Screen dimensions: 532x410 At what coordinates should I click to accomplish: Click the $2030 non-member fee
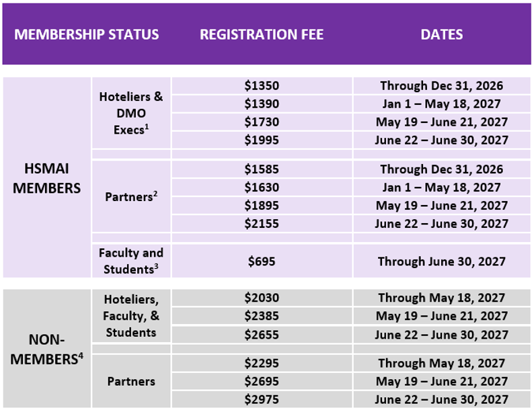(262, 298)
